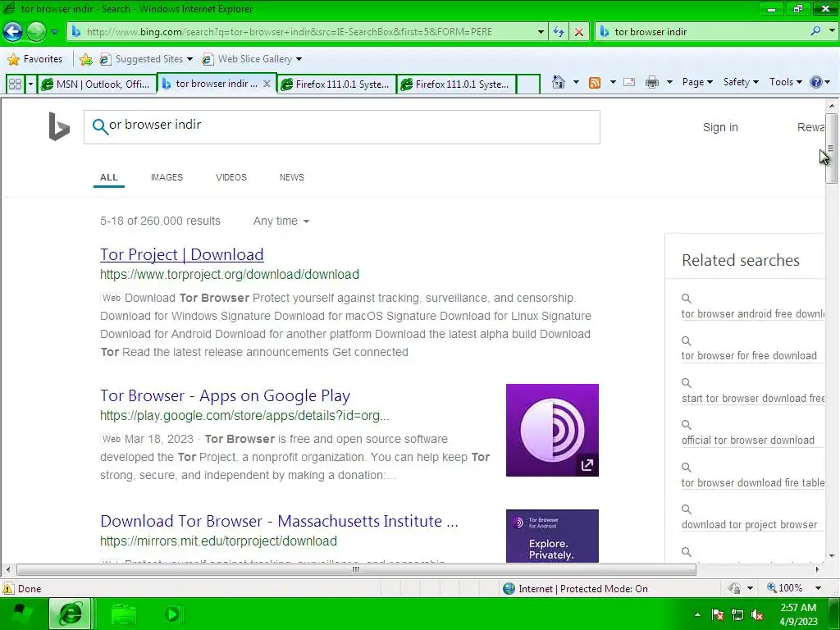The width and height of the screenshot is (840, 630).
Task: Open recent pages dropdown beside Forward button
Action: click(x=54, y=32)
